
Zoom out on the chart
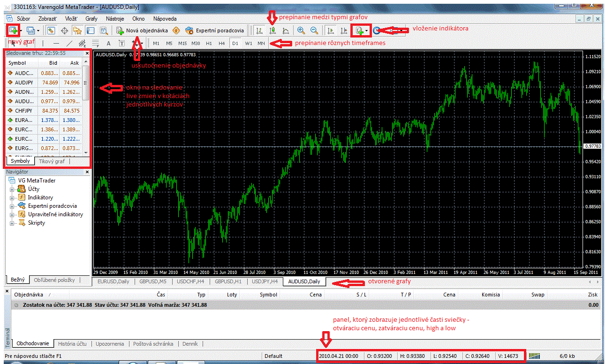point(314,30)
